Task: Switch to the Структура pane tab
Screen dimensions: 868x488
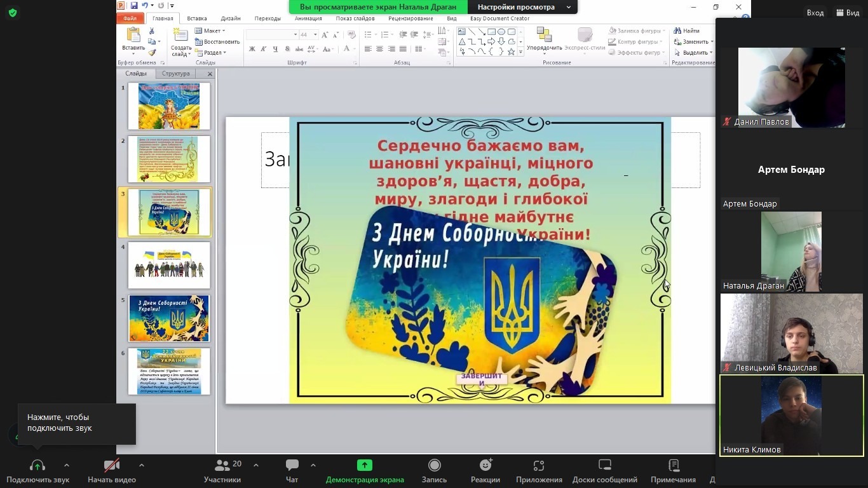Action: pyautogui.click(x=176, y=74)
